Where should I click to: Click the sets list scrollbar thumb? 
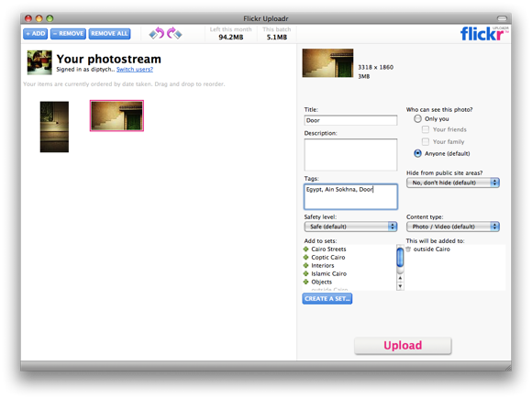coord(400,258)
